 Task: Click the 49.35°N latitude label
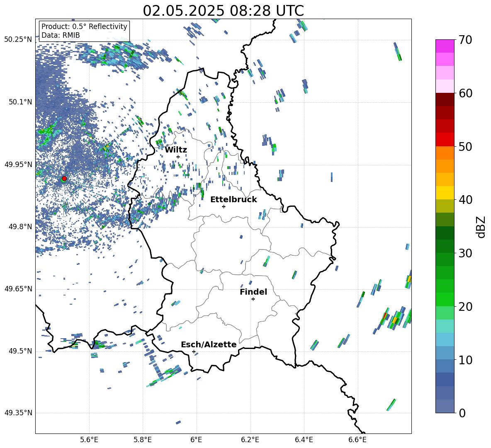18,413
